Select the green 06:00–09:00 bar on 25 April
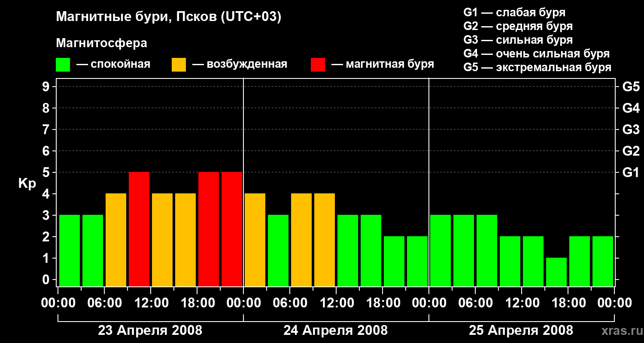The image size is (644, 343). click(487, 250)
